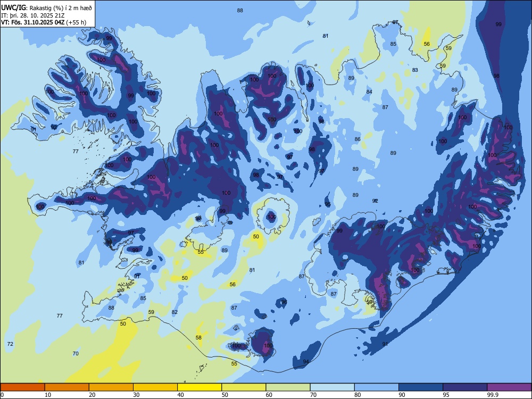Select the bright yellow 40–50 legend swatch
The width and height of the screenshot is (532, 399).
tap(199, 387)
